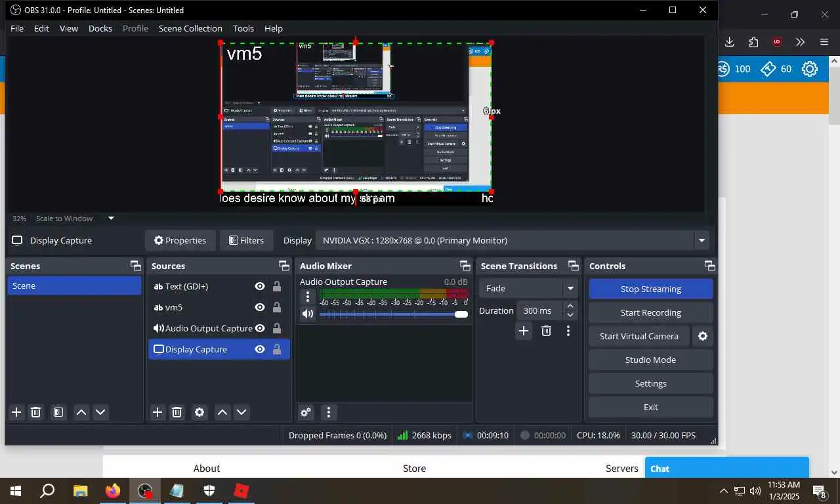This screenshot has width=840, height=504.
Task: Lock the Text (GDI+) source
Action: click(x=277, y=286)
